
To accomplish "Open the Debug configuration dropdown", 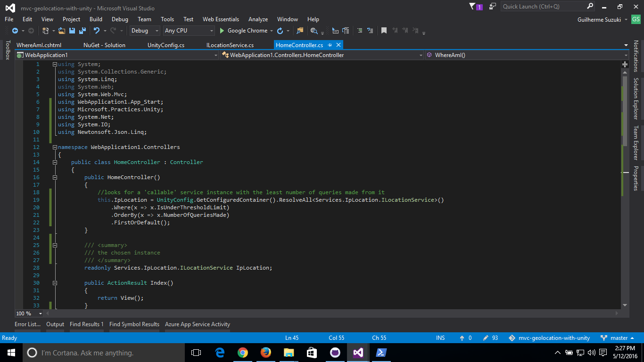I will 145,31.
